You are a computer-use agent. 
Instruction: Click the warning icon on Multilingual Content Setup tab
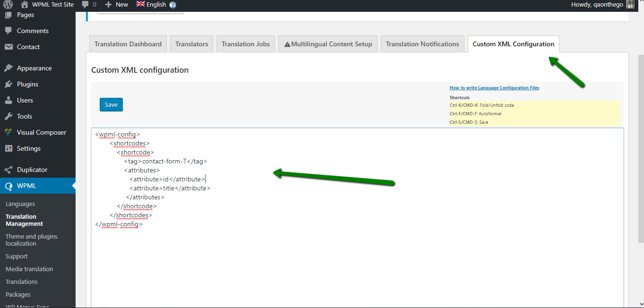coord(287,44)
